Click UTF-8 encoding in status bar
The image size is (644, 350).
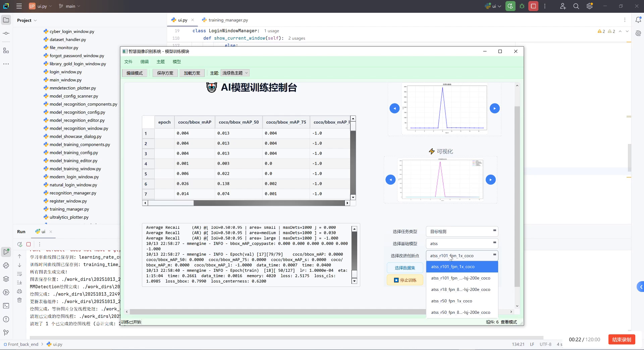tap(545, 344)
